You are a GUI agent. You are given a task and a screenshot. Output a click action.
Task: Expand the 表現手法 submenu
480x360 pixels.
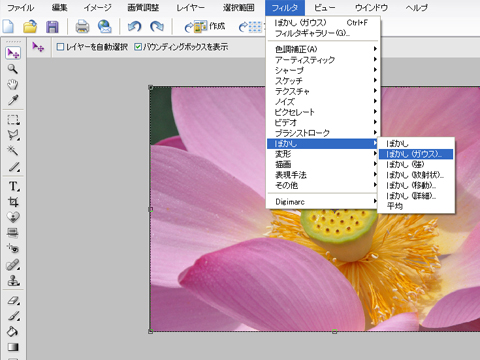pos(323,175)
